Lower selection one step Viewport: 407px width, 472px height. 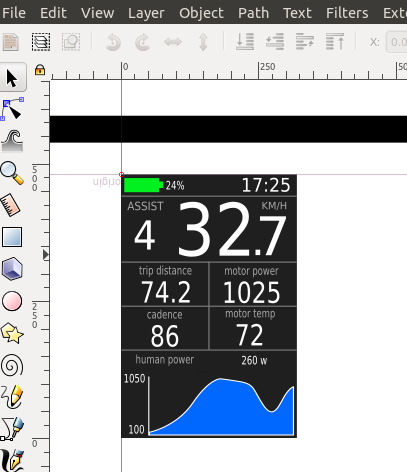(x=275, y=42)
